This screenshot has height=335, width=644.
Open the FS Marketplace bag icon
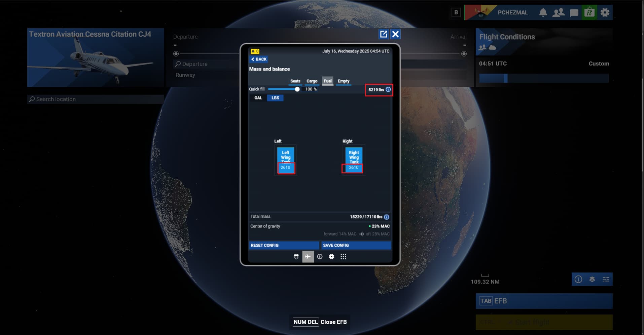[589, 13]
